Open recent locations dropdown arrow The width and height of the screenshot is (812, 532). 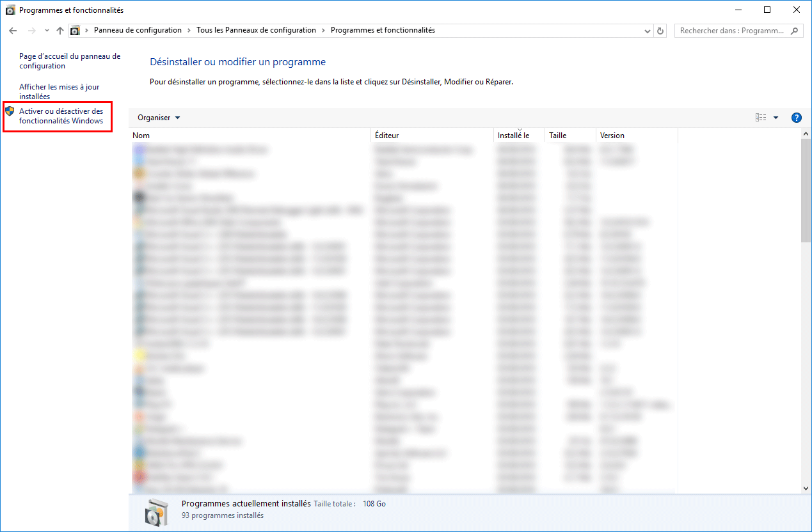click(47, 31)
